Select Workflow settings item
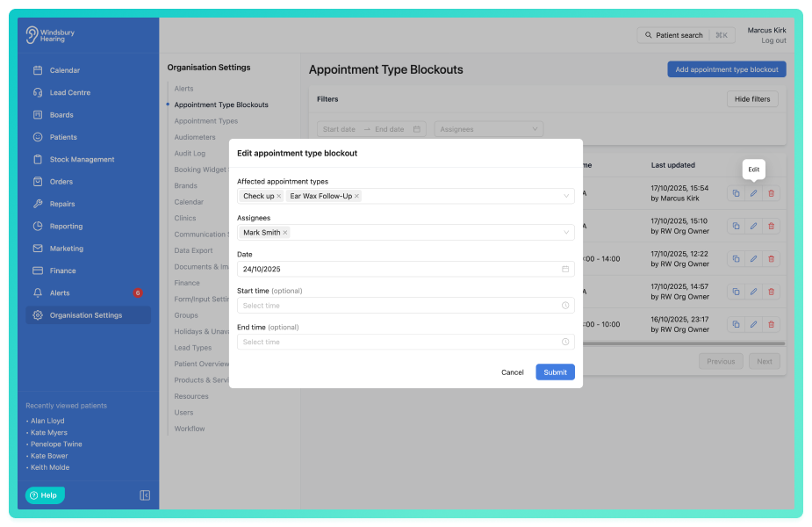Image resolution: width=812 pixels, height=527 pixels. pos(190,429)
